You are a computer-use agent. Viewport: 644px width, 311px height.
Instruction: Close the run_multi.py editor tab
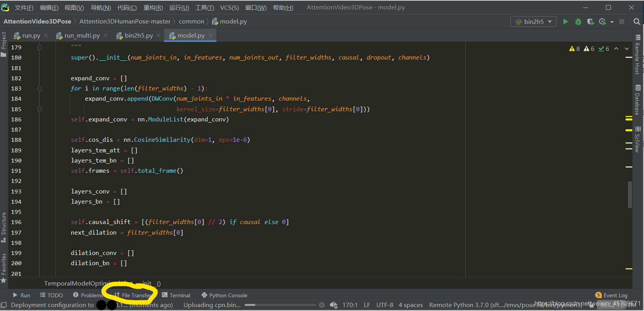click(x=106, y=35)
